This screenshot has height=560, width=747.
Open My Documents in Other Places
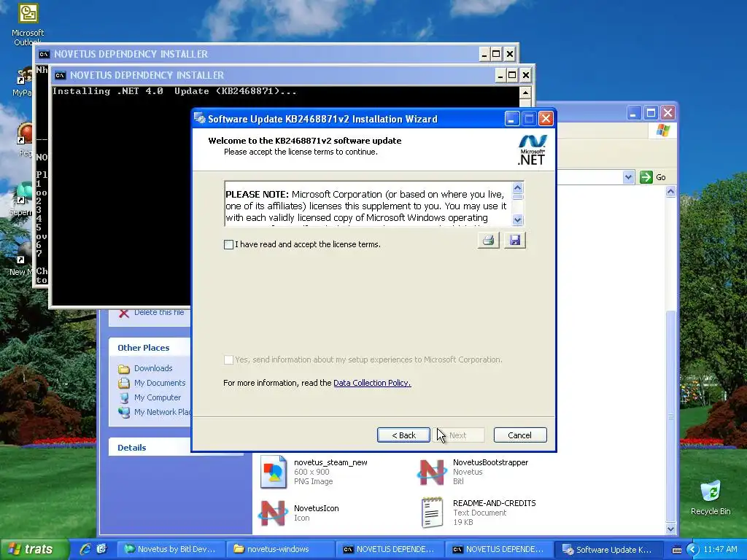(x=160, y=383)
